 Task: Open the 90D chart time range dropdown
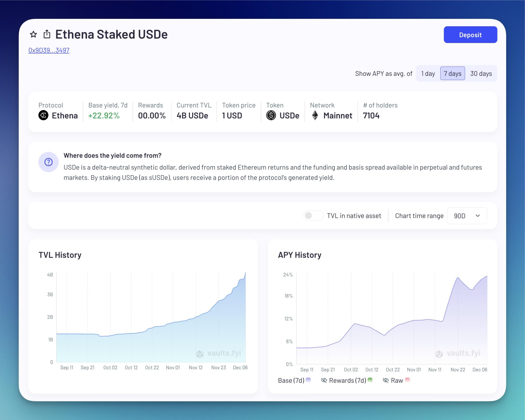tap(467, 216)
